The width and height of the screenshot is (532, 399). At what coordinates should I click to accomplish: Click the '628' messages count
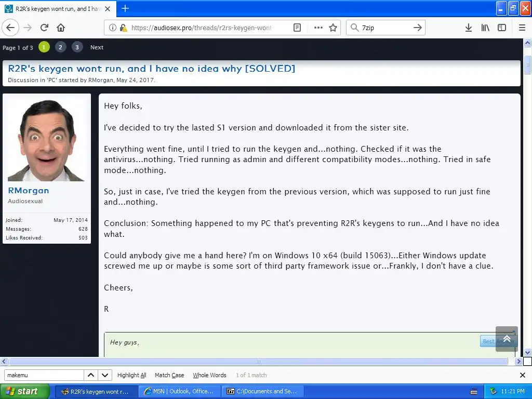(x=83, y=229)
